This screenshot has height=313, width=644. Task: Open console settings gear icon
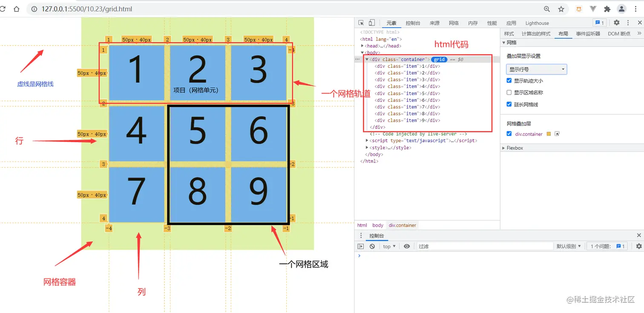[x=639, y=246]
